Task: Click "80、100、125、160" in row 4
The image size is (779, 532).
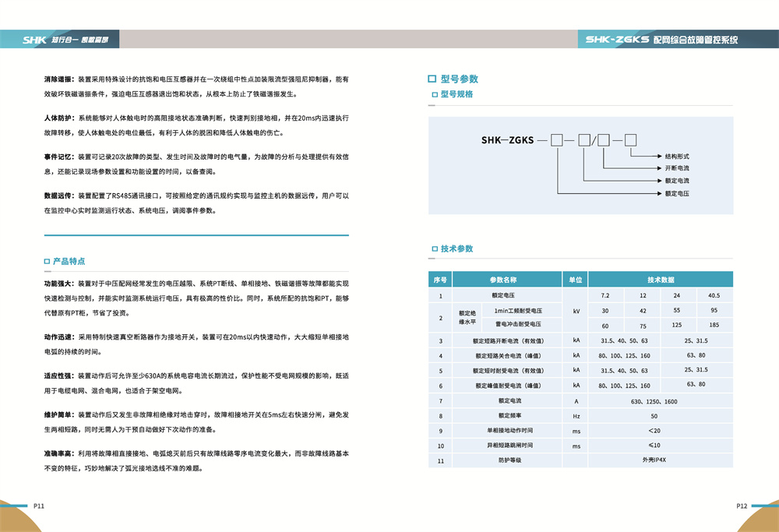Action: click(x=624, y=356)
